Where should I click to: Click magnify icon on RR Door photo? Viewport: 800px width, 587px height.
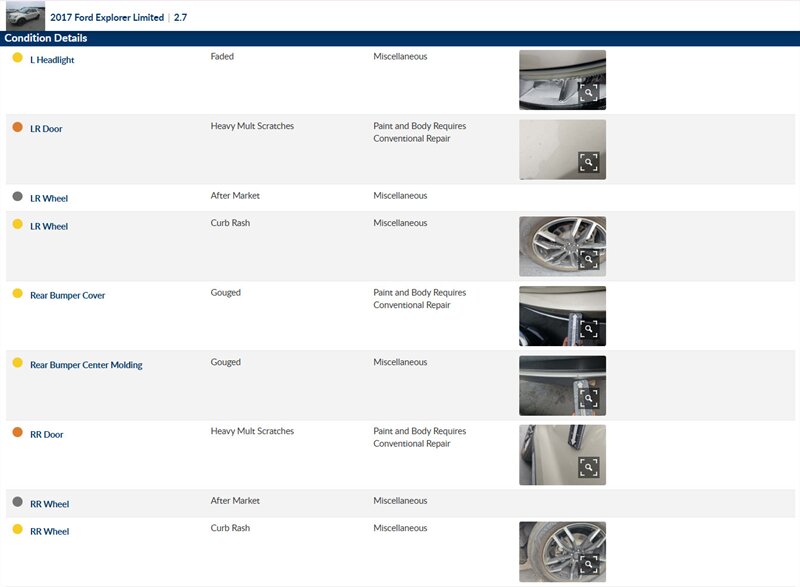pyautogui.click(x=589, y=467)
